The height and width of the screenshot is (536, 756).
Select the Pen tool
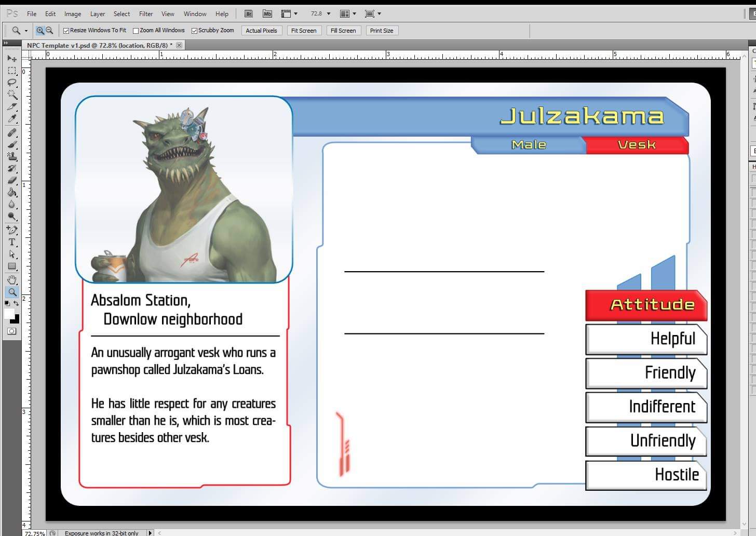point(11,230)
